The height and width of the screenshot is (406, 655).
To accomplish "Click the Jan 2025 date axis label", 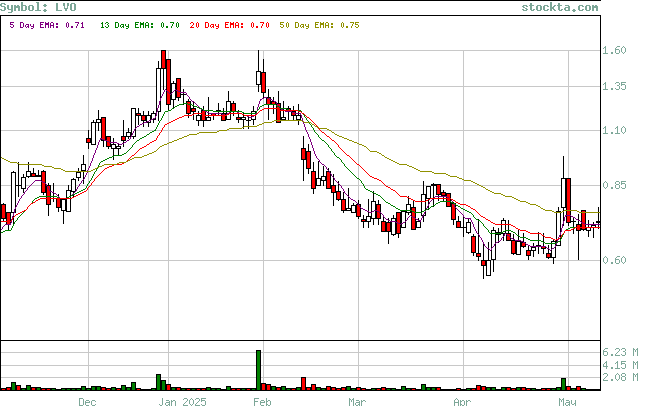I will point(183,402).
